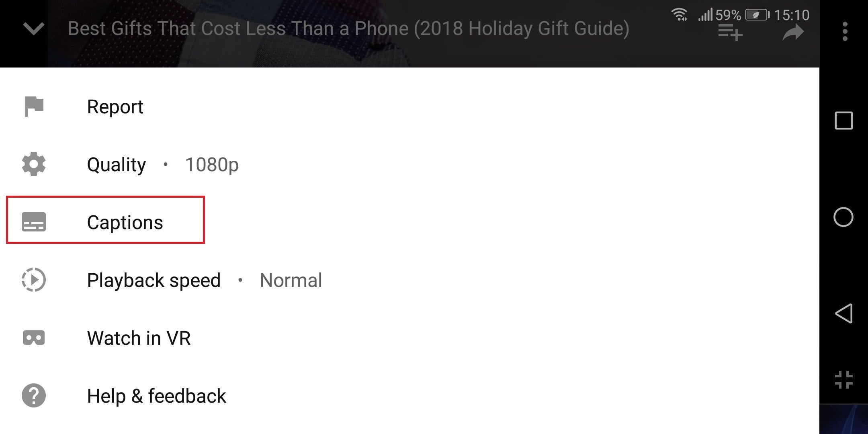
Task: Click the Quality settings gear icon
Action: pyautogui.click(x=33, y=164)
